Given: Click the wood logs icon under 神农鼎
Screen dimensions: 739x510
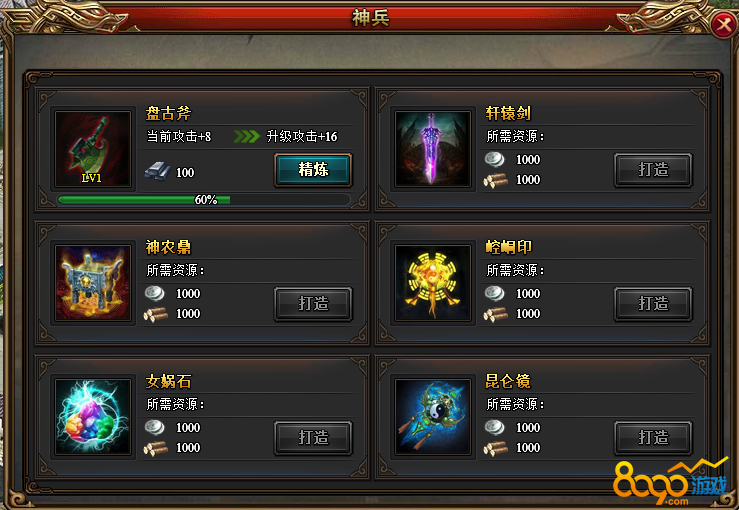Looking at the screenshot, I should (x=156, y=314).
